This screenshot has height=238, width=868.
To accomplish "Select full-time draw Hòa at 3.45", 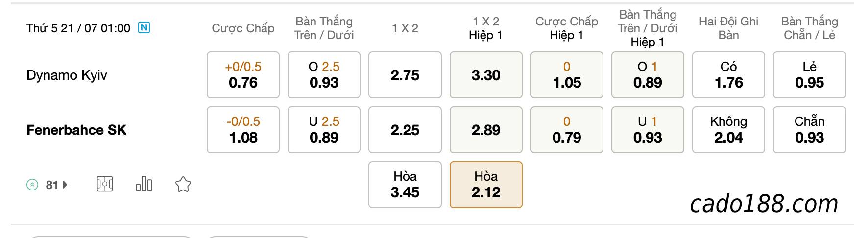I will 405,185.
